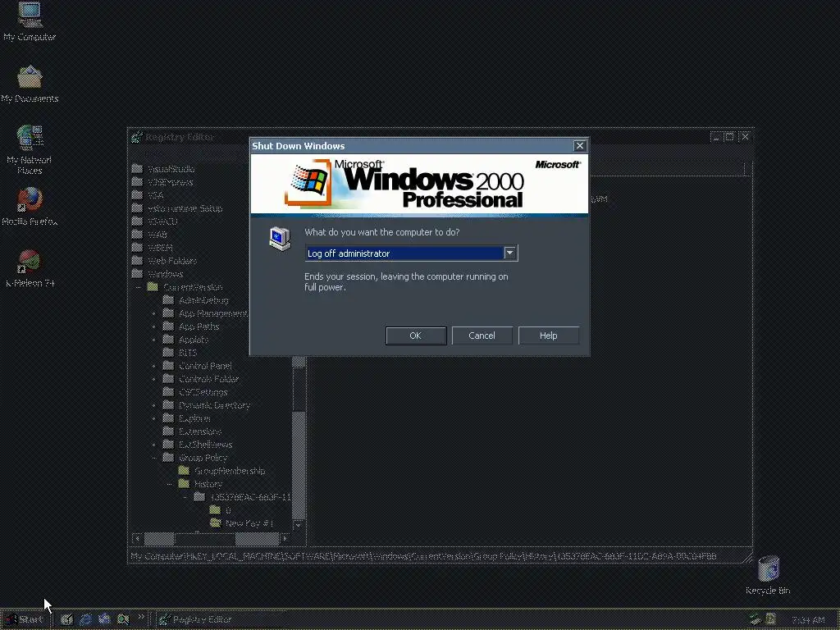Click the first system tray icon
This screenshot has height=630, width=840.
tap(755, 619)
